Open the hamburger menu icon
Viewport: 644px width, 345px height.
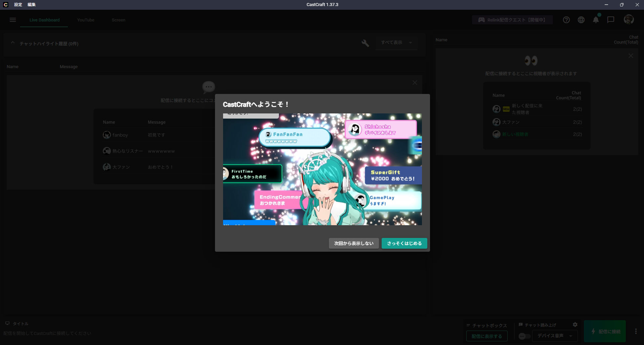pyautogui.click(x=13, y=20)
